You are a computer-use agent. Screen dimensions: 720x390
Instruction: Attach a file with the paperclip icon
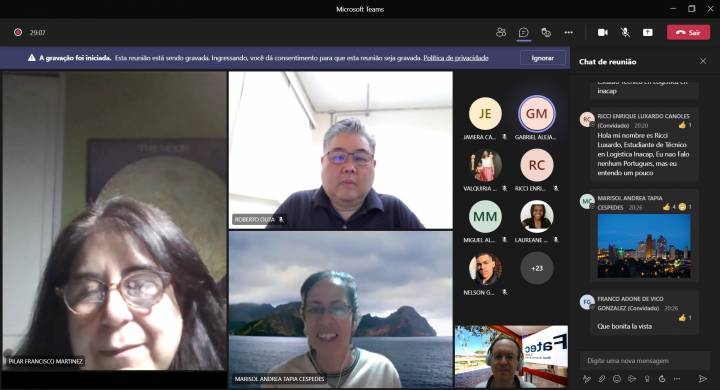click(x=602, y=379)
